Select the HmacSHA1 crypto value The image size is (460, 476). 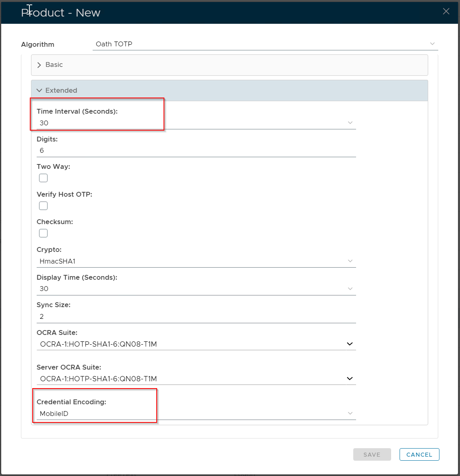pos(58,261)
